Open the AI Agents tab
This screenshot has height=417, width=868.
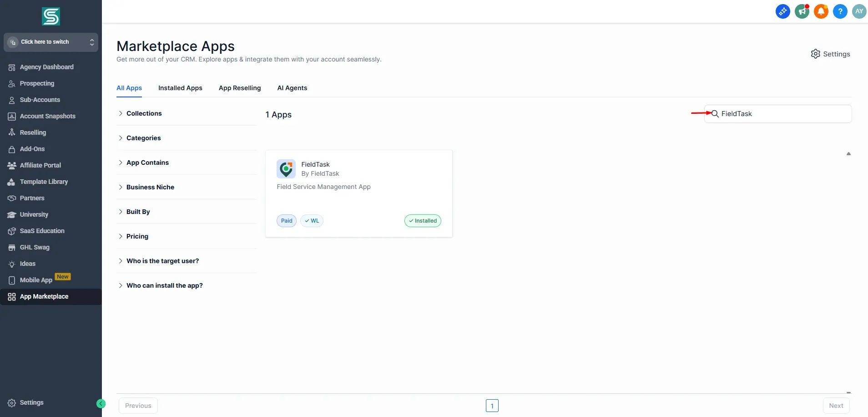click(x=292, y=88)
